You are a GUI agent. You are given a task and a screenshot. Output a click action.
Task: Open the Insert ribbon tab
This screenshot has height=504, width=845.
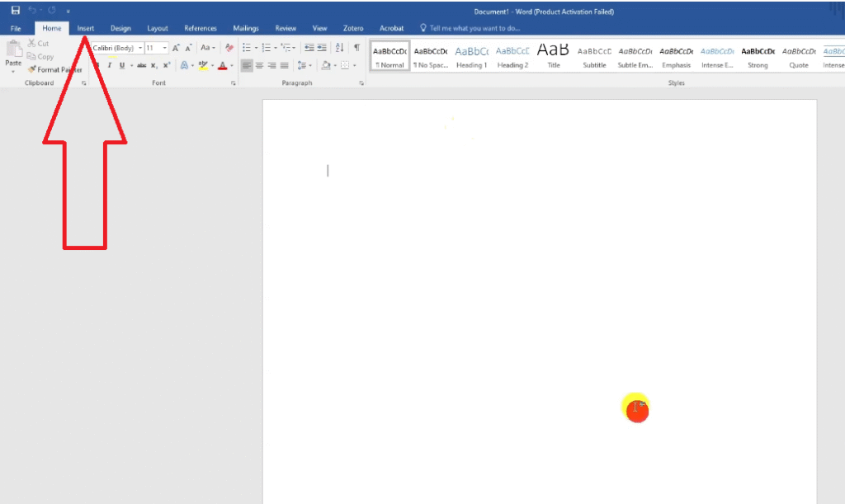coord(86,28)
